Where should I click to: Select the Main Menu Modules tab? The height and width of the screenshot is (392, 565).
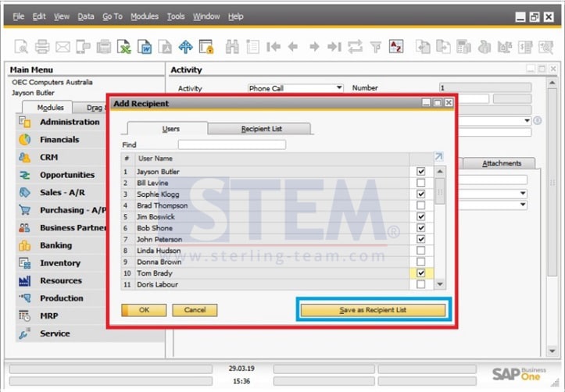(x=48, y=107)
